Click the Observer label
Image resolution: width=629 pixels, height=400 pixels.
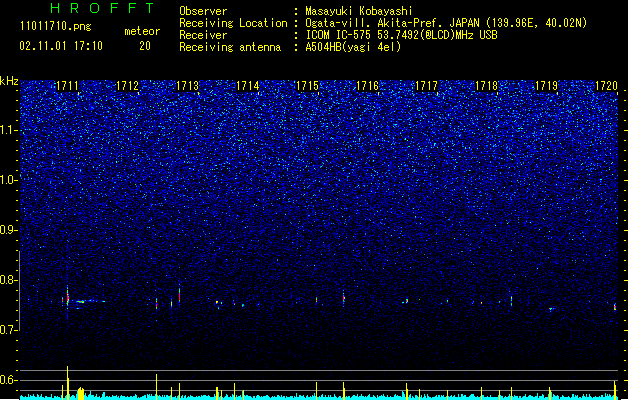(203, 11)
